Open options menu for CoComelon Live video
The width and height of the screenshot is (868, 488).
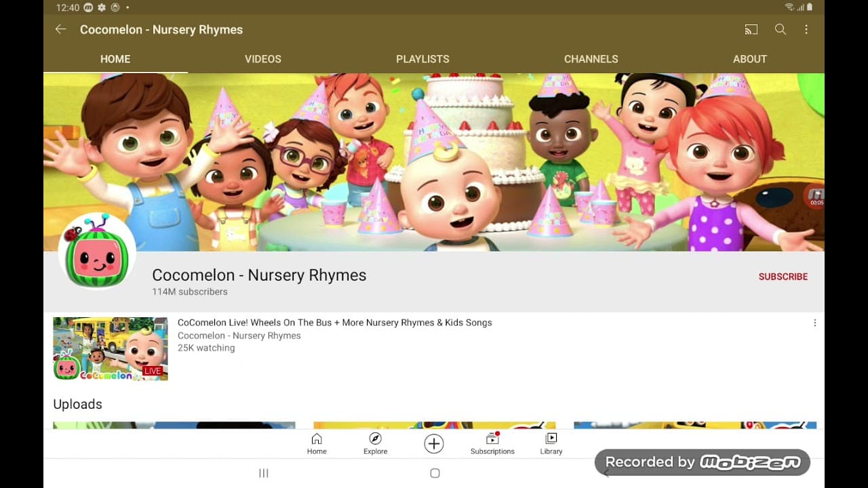tap(814, 323)
